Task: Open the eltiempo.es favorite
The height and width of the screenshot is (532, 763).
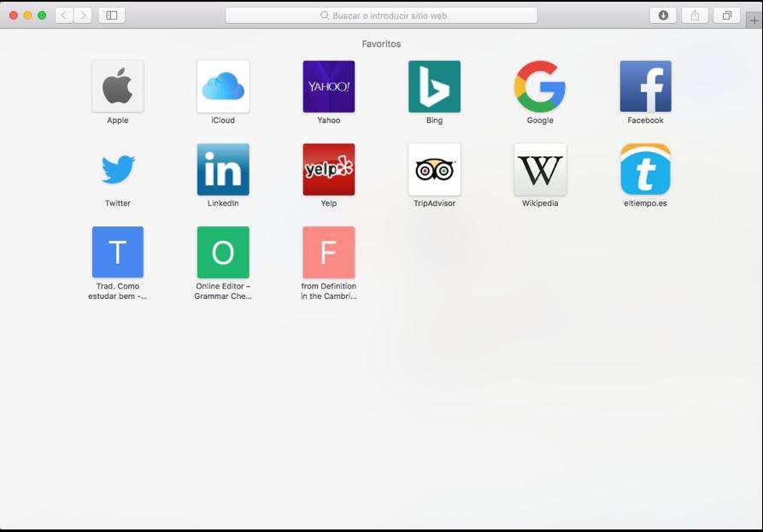Action: pos(646,170)
